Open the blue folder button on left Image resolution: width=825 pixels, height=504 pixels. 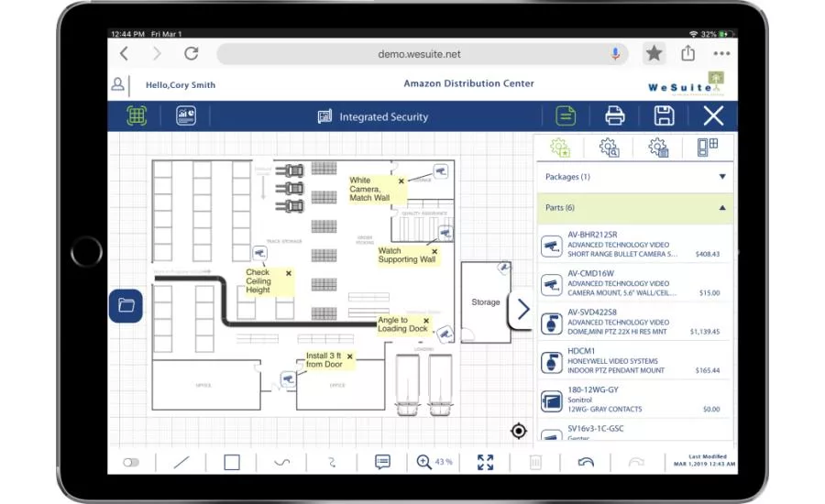point(126,306)
